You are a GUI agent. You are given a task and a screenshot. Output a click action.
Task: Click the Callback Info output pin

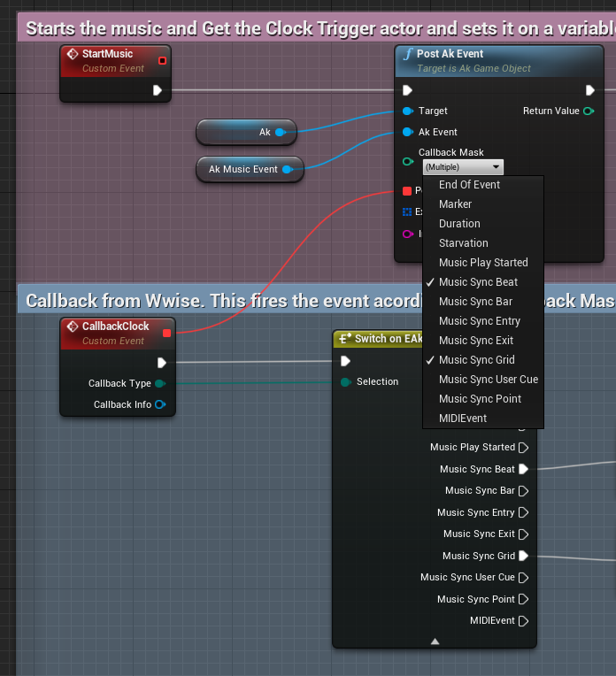click(x=159, y=404)
